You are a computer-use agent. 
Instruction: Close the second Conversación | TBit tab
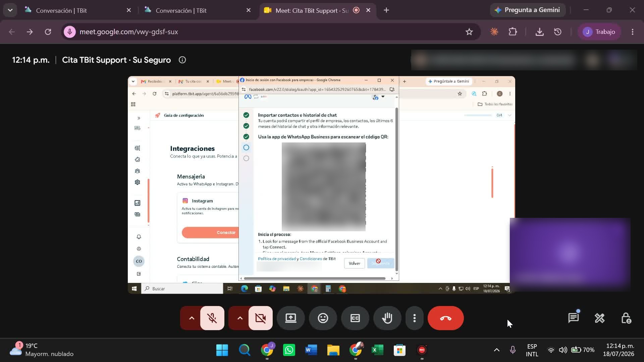249,10
